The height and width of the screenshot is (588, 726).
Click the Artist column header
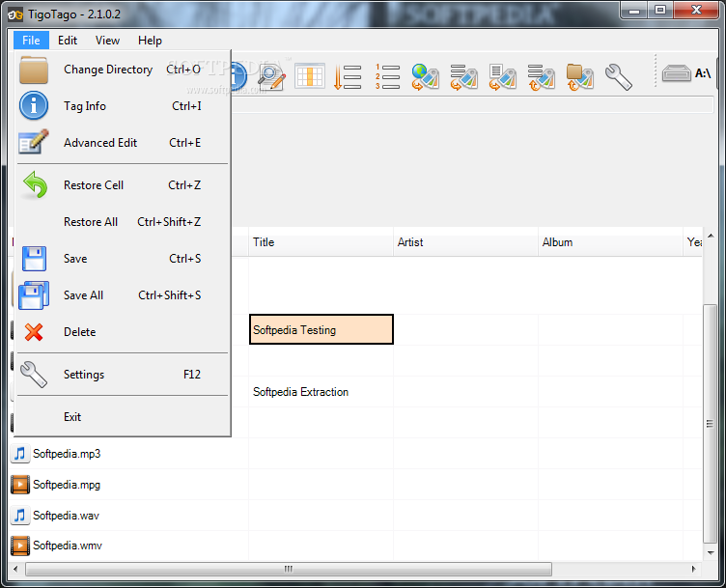click(x=465, y=242)
